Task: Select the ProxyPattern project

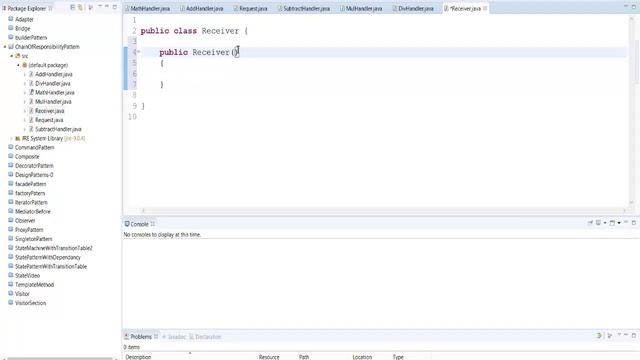Action: point(29,230)
